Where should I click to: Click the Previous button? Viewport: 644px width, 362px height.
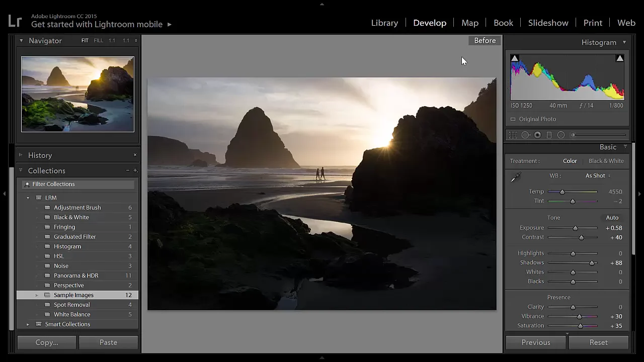click(536, 342)
